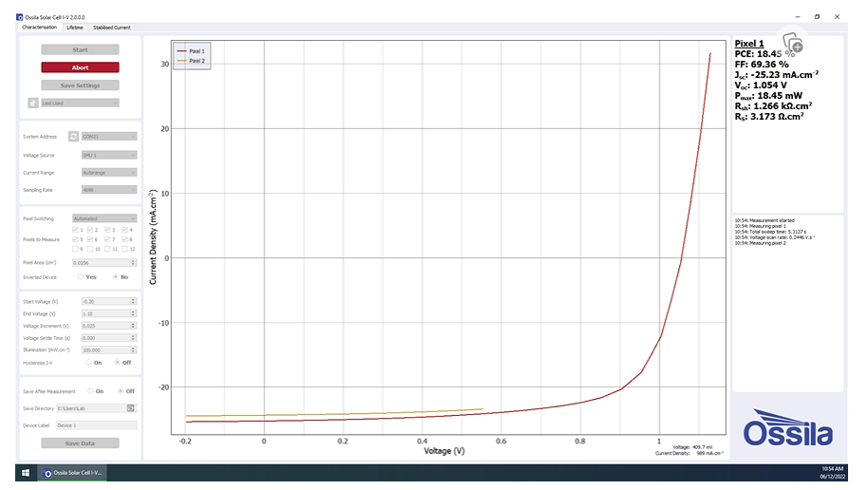Switch to the Stabilised Current tab
The width and height of the screenshot is (868, 490).
point(112,28)
